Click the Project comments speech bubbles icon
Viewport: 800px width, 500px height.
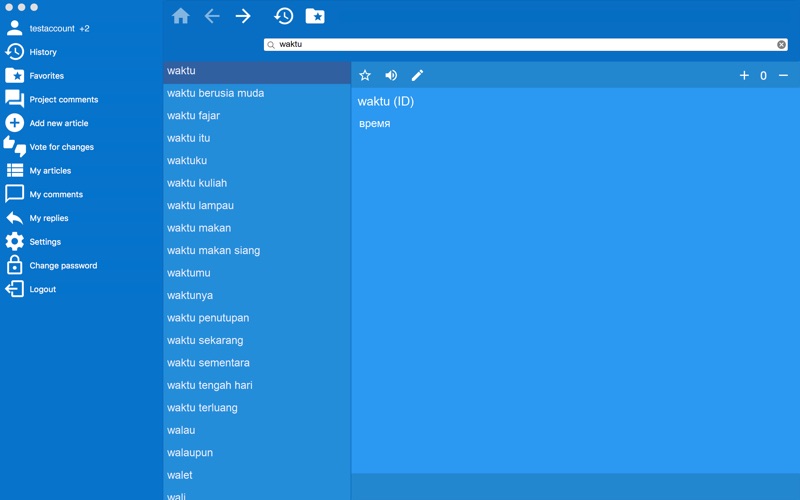pos(14,99)
